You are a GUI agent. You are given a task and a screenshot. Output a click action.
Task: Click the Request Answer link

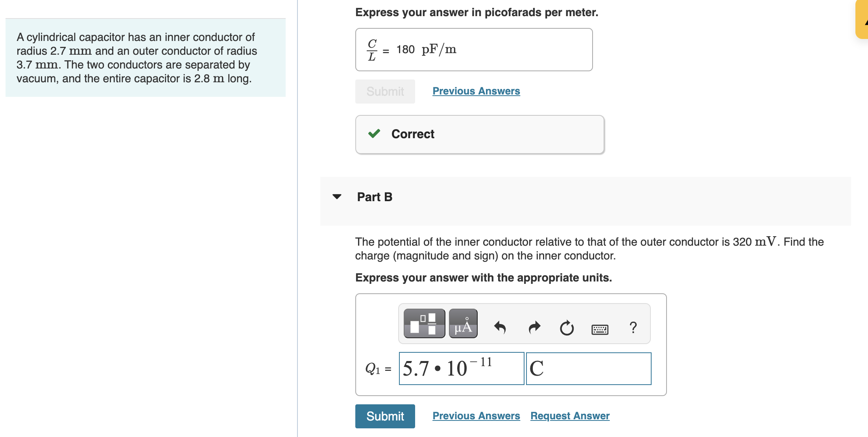(x=570, y=416)
